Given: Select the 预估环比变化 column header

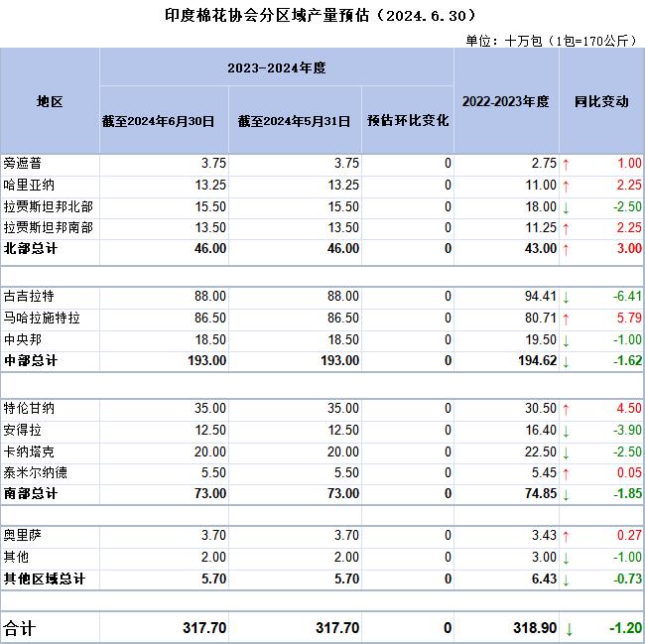Looking at the screenshot, I should 407,121.
